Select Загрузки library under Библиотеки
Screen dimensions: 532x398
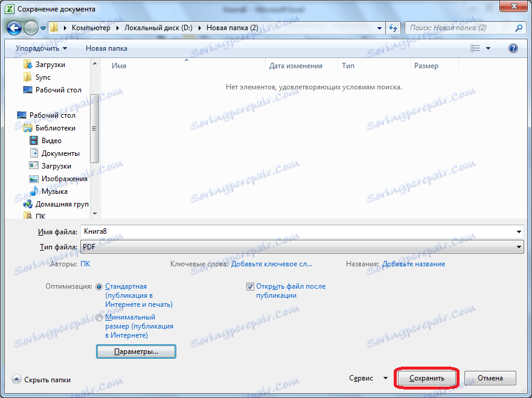click(56, 166)
